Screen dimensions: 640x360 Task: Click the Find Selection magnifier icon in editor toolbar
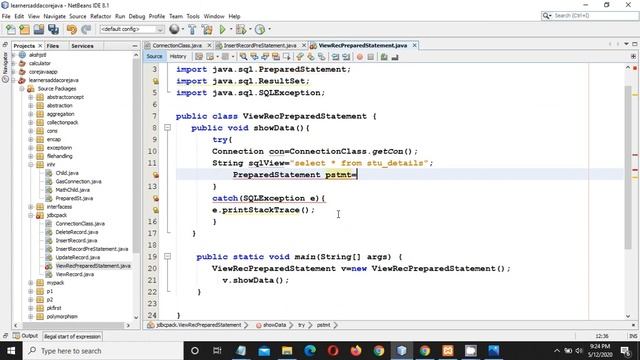(x=243, y=57)
